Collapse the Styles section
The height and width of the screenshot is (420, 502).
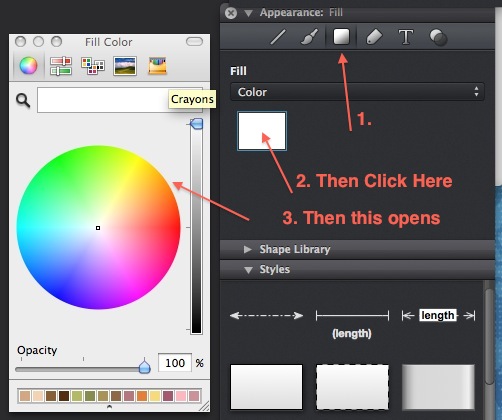248,270
